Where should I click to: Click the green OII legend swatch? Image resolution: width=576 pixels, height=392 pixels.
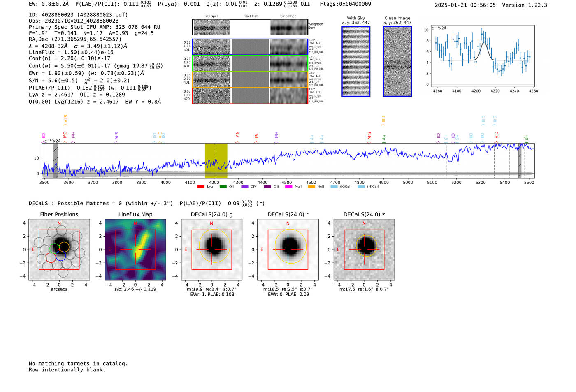click(223, 187)
